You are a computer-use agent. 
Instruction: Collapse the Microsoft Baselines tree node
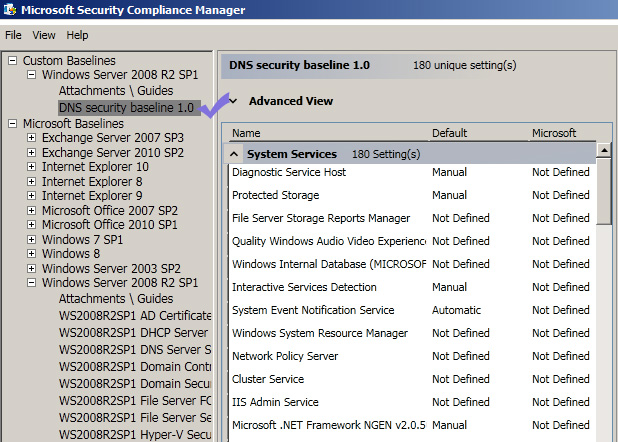click(13, 124)
